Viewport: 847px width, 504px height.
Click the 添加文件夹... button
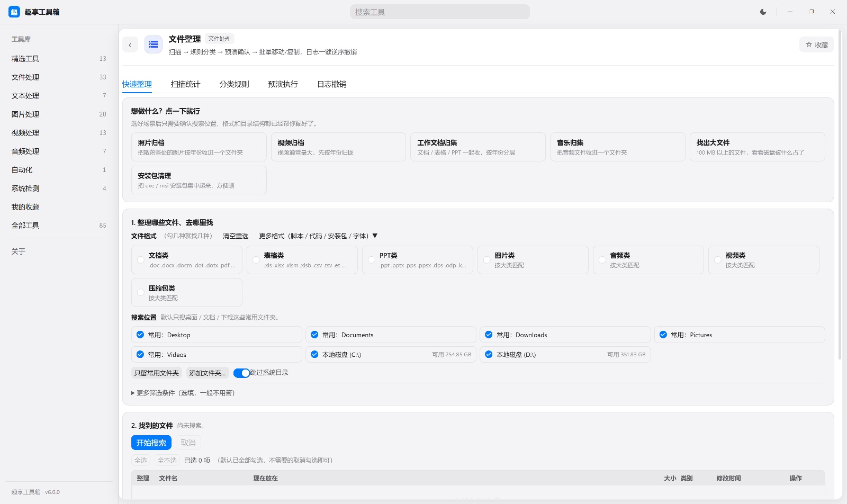(208, 373)
